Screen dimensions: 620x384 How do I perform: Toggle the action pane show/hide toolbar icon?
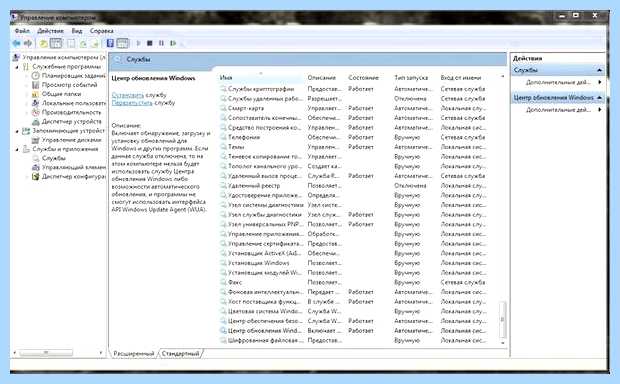click(x=123, y=43)
